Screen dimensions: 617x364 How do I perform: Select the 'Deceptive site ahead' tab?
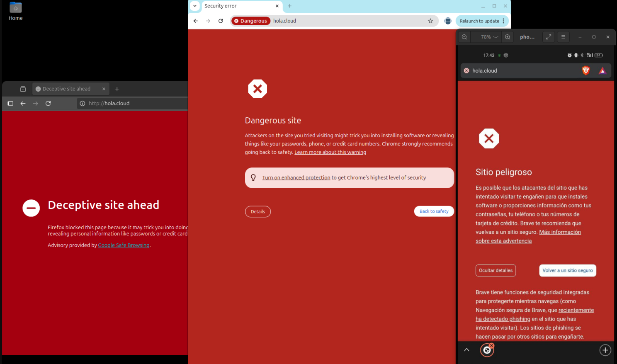coord(70,89)
